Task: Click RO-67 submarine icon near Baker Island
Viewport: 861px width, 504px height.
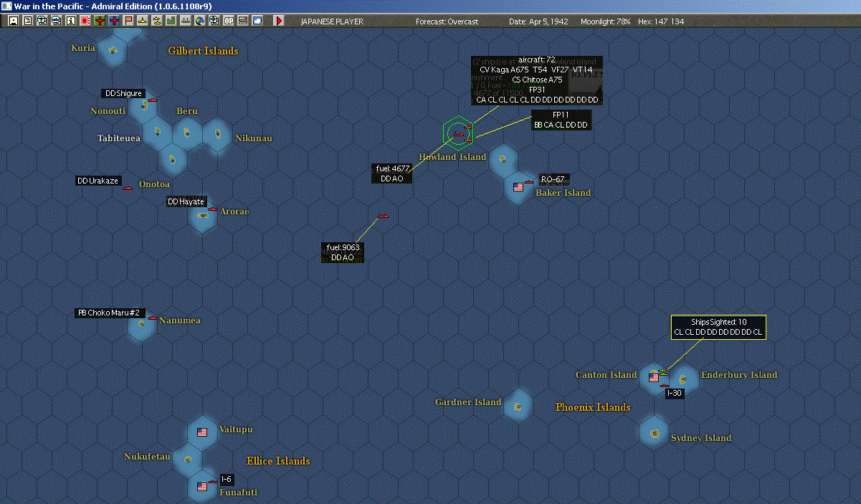Action: point(528,182)
